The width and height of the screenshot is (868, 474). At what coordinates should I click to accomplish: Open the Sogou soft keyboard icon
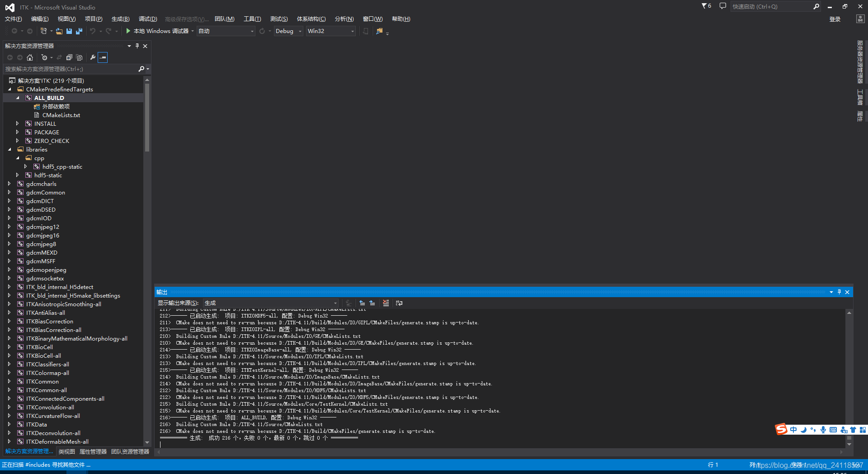[x=833, y=430]
